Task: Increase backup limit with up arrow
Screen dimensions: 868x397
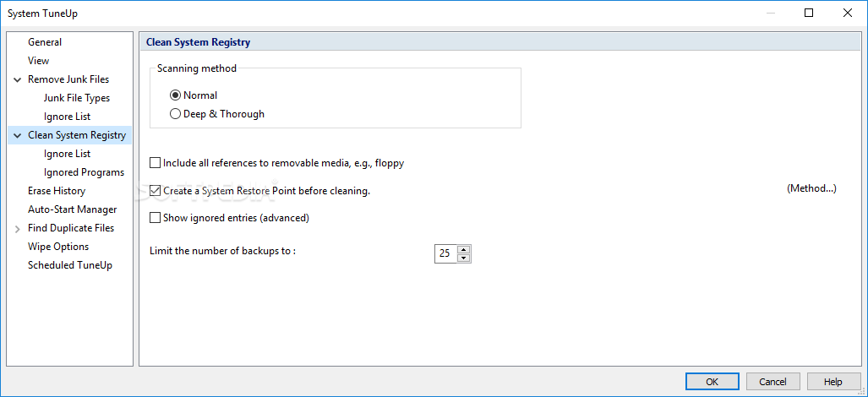Action: pyautogui.click(x=464, y=249)
